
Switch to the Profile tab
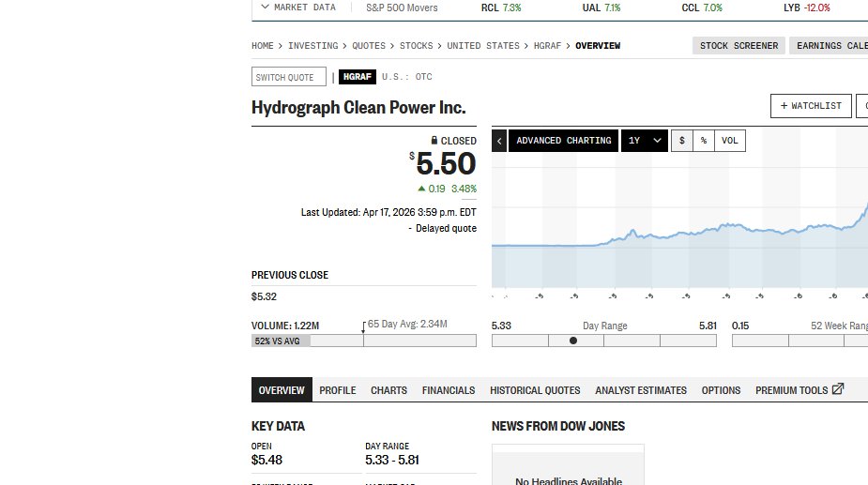click(337, 389)
